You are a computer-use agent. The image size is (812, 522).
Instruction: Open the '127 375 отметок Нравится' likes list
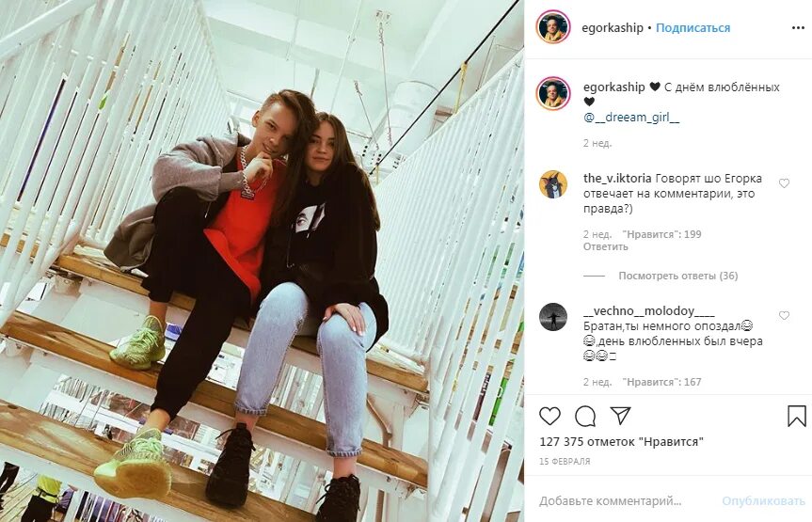point(621,442)
